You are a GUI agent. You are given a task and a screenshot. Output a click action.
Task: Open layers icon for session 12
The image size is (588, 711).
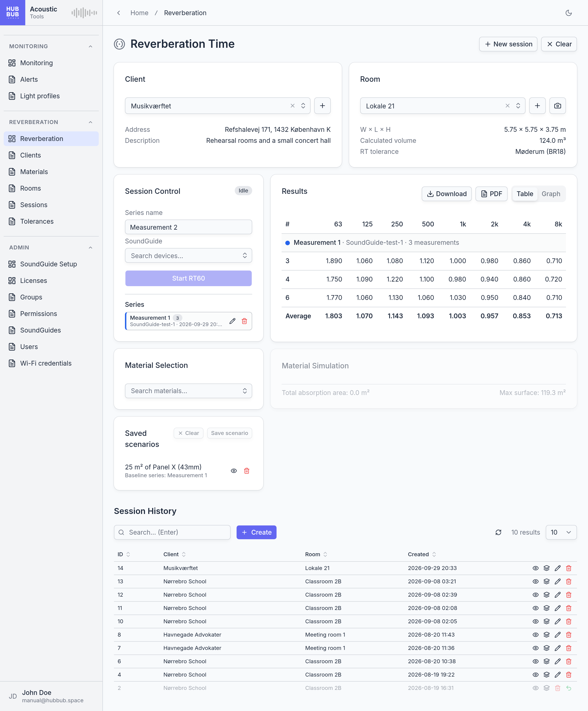click(547, 595)
